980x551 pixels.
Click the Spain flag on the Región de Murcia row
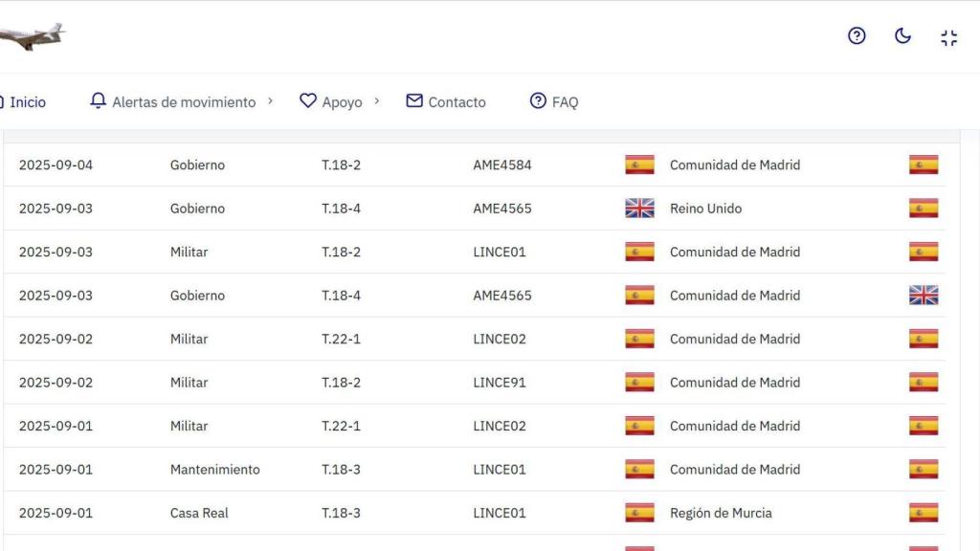639,513
